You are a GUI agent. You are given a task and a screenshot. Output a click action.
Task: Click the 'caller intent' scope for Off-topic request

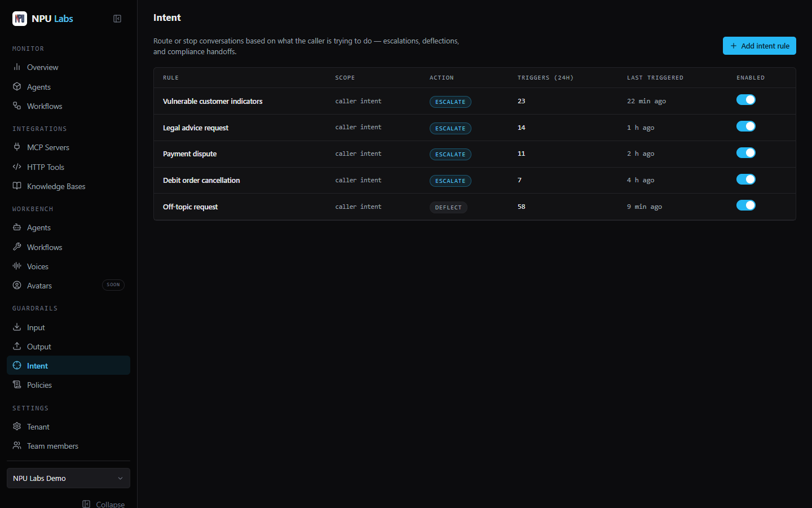pos(359,207)
